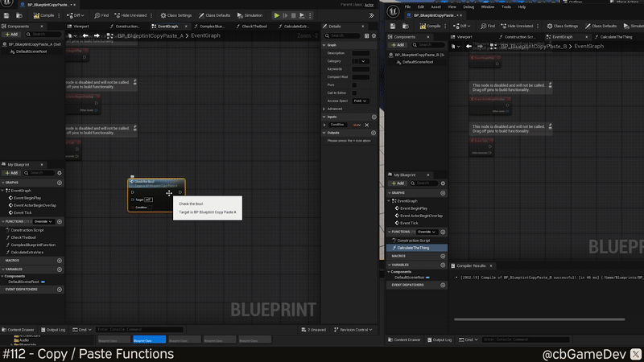Click the 2 Unsaved indicator
644x362 pixels.
pyautogui.click(x=314, y=330)
